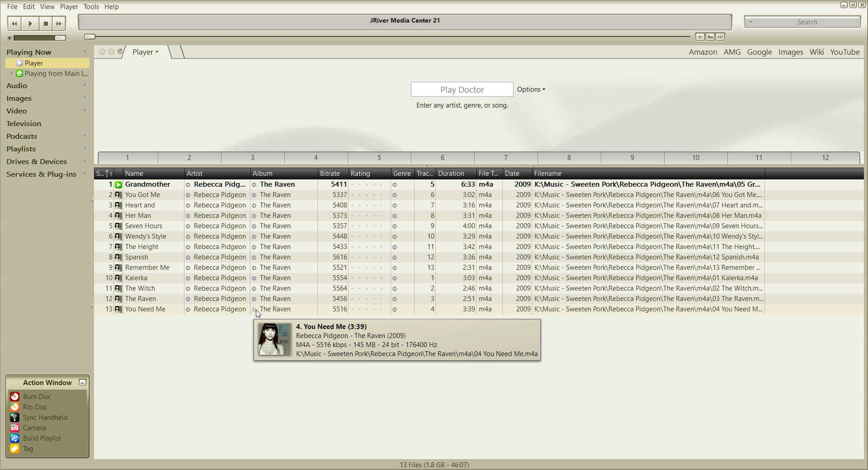This screenshot has height=470, width=868.
Task: Click the Camera icon in Action Window
Action: (15, 428)
